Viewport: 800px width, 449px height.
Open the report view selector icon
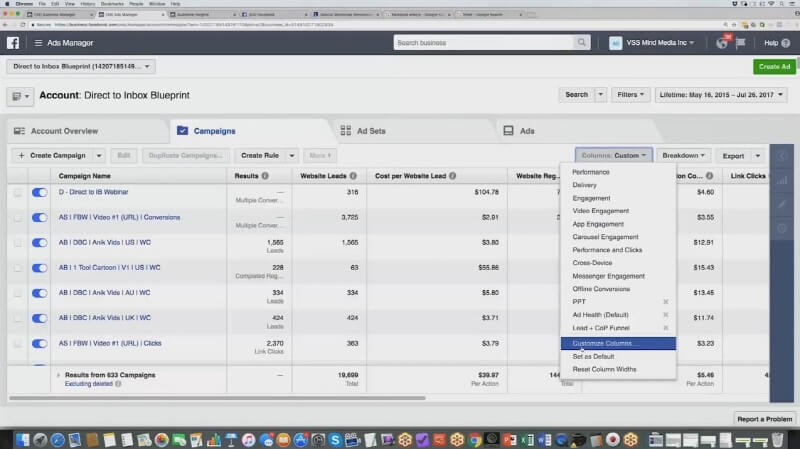point(20,96)
